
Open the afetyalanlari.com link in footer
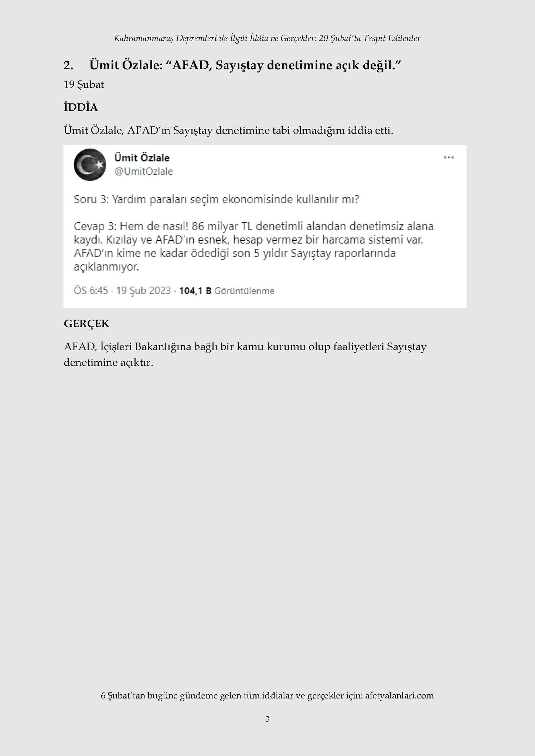coord(399,695)
